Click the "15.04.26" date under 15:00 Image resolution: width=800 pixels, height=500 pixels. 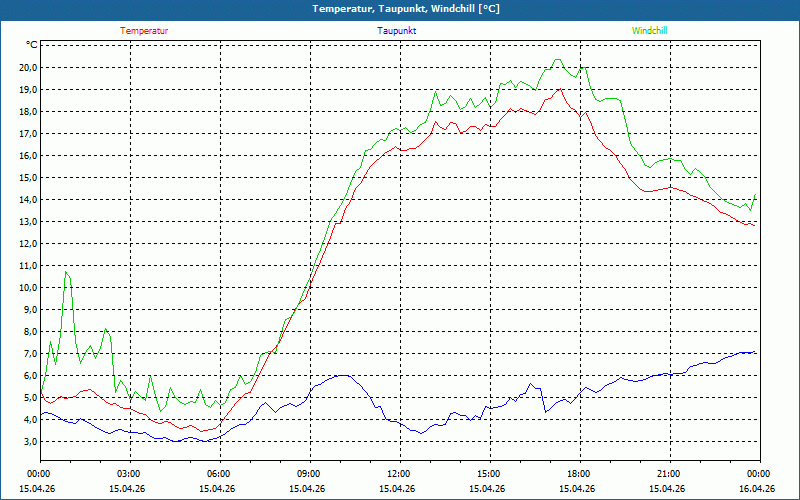point(487,488)
